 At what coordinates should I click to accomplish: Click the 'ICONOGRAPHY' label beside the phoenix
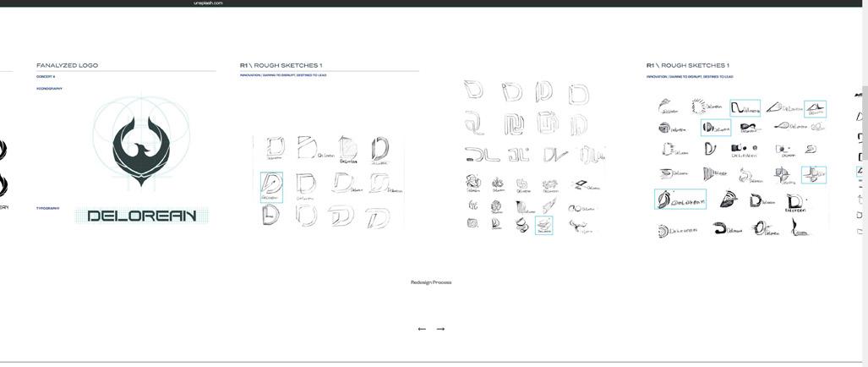pos(49,89)
